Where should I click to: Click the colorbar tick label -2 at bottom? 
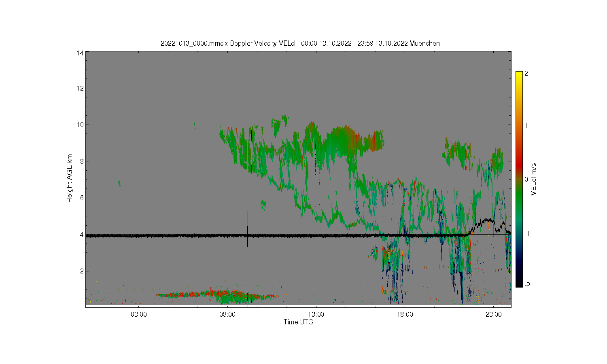tap(527, 285)
